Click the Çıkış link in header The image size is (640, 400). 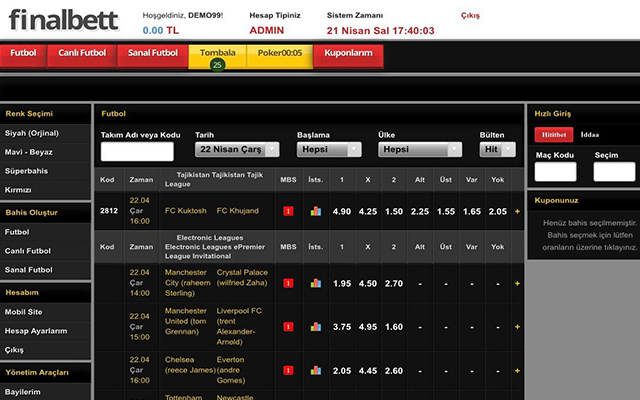pos(470,16)
